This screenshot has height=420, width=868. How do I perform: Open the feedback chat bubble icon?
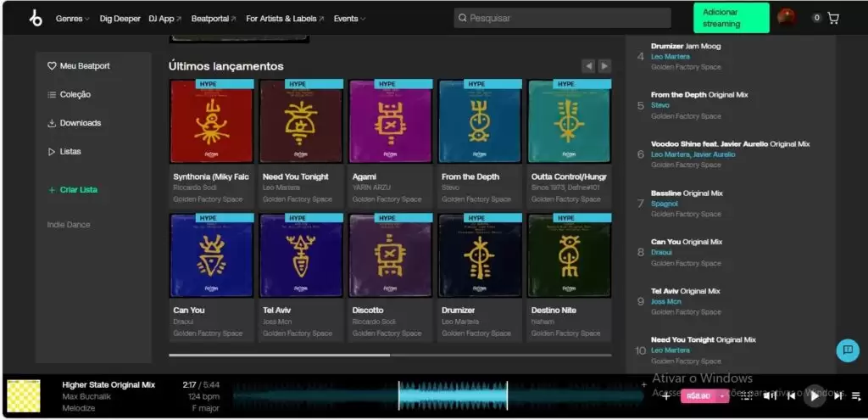tap(846, 350)
